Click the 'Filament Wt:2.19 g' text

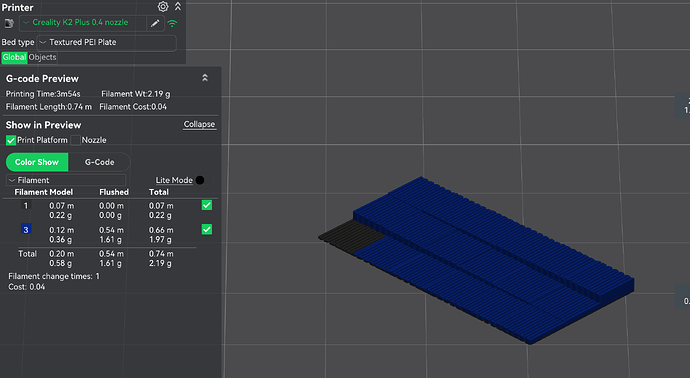pyautogui.click(x=136, y=94)
